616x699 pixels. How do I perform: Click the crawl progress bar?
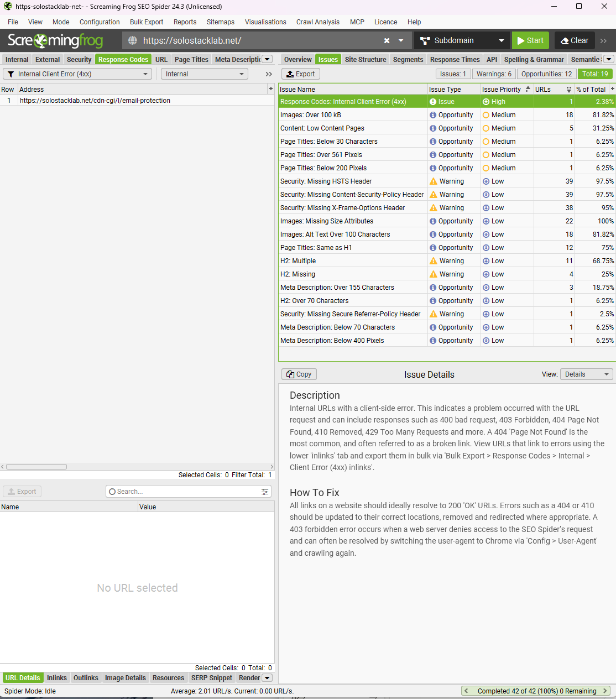tap(536, 691)
